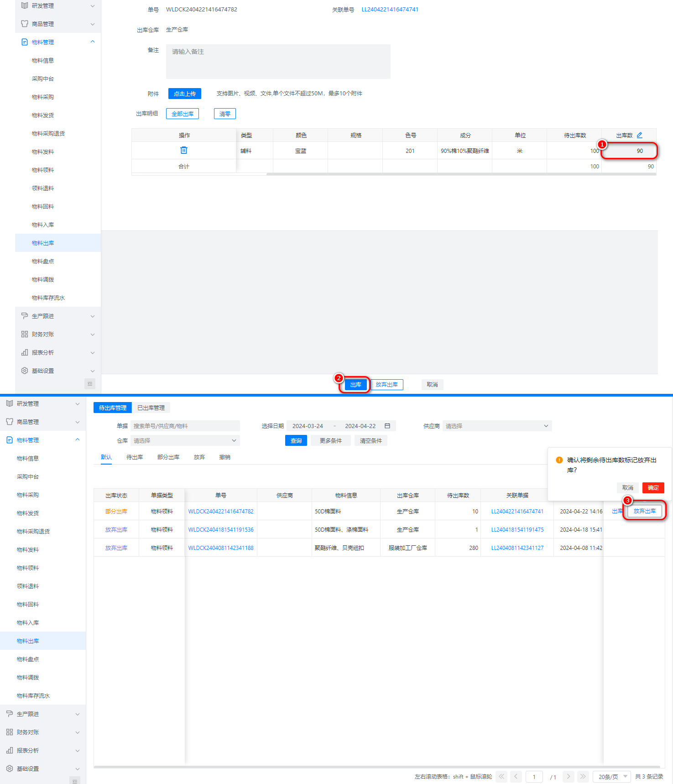The height and width of the screenshot is (784, 673).
Task: Click the trash delete icon in table row
Action: (184, 150)
